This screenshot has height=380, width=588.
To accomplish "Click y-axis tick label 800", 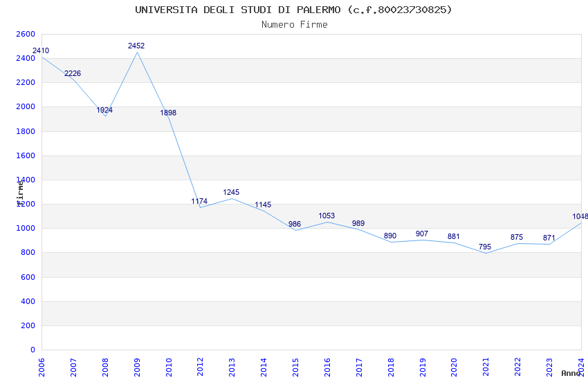I will [x=28, y=253].
